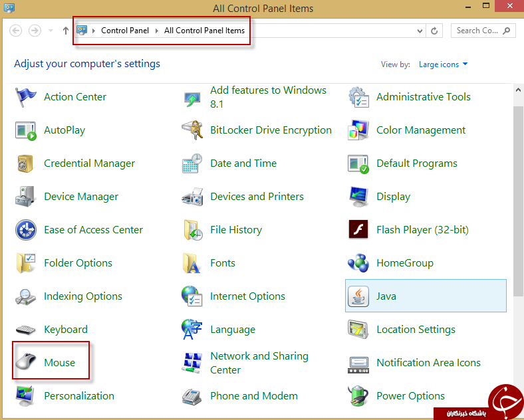
Task: Open the View by Large icons dropdown
Action: pos(443,64)
